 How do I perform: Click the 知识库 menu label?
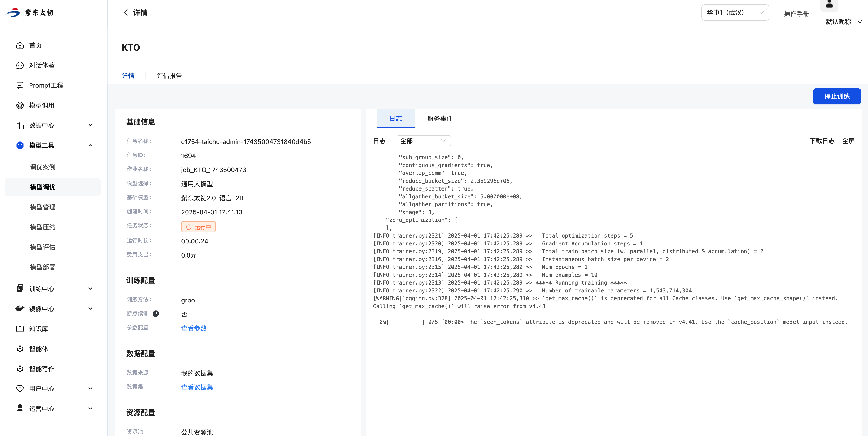coord(38,329)
